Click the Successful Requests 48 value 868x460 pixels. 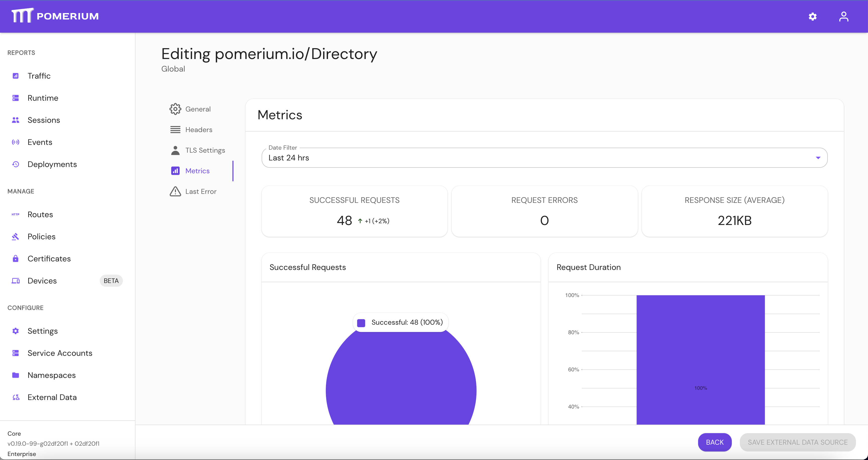point(344,220)
